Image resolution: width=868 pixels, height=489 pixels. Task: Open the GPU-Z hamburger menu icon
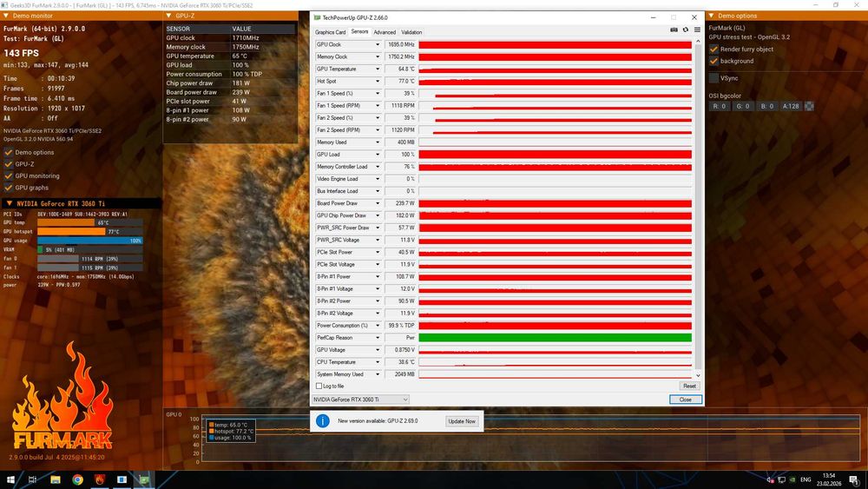click(x=697, y=30)
